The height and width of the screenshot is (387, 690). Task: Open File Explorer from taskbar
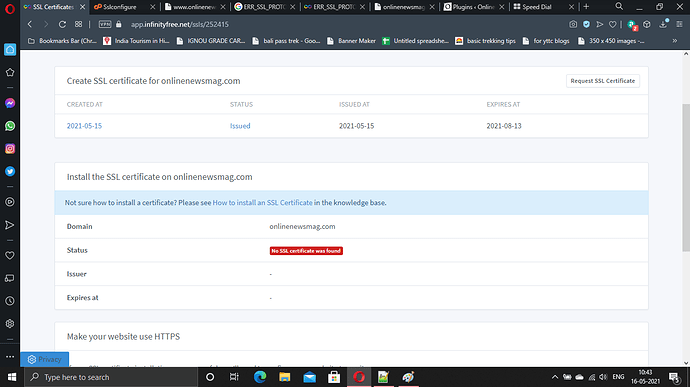(x=284, y=377)
